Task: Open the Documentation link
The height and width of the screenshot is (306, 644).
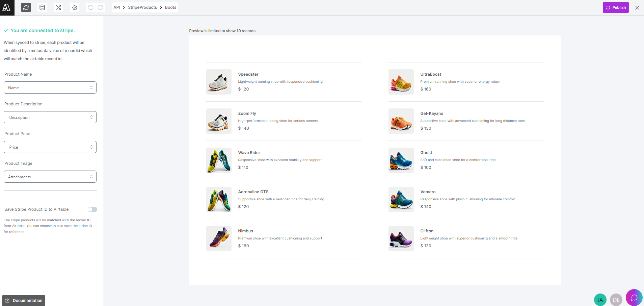Action: (x=24, y=301)
